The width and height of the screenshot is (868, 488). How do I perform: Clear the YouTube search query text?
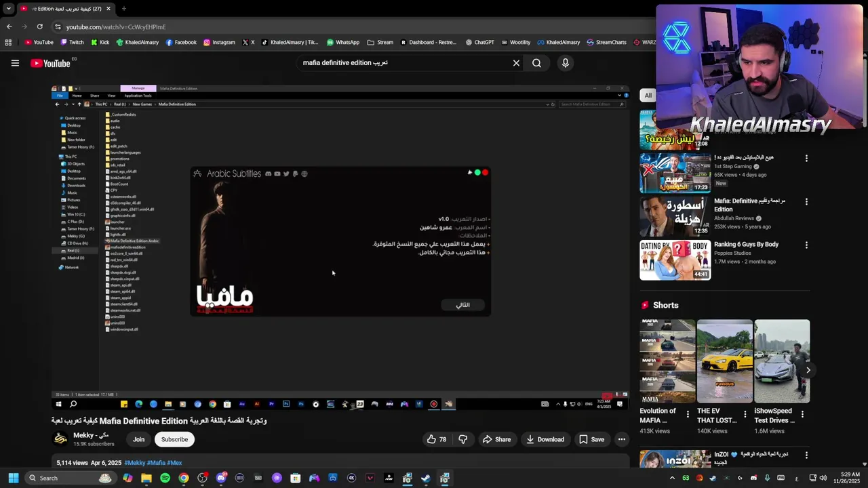coord(516,63)
